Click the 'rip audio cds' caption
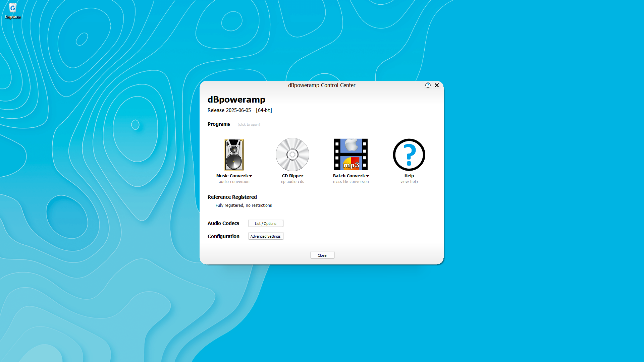The image size is (644, 362). tap(292, 182)
